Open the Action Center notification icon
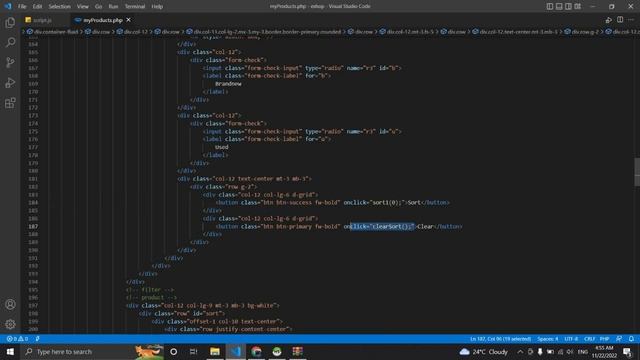Screen dimensions: 640x360 (x=627, y=351)
